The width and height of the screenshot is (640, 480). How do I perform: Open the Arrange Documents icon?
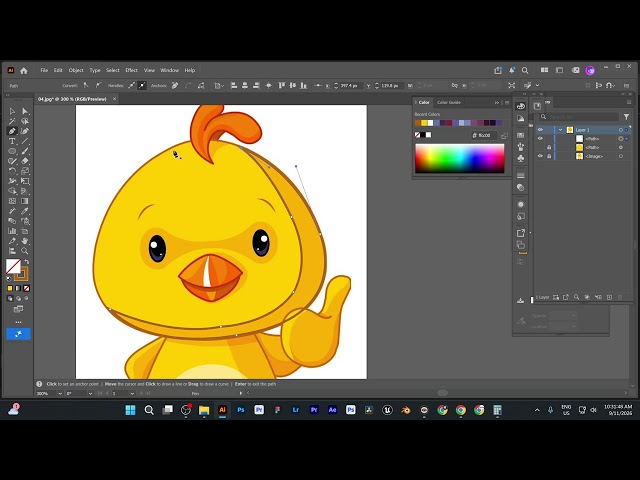[x=544, y=70]
